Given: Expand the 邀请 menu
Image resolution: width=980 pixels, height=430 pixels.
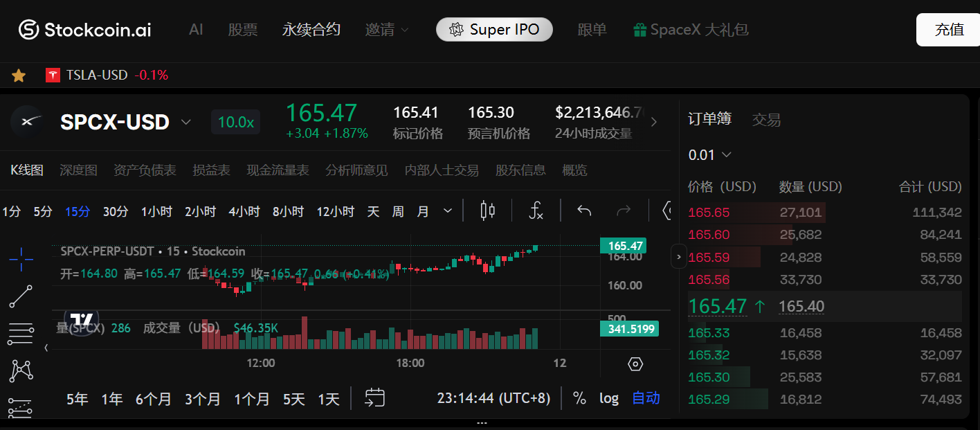Looking at the screenshot, I should [x=387, y=30].
